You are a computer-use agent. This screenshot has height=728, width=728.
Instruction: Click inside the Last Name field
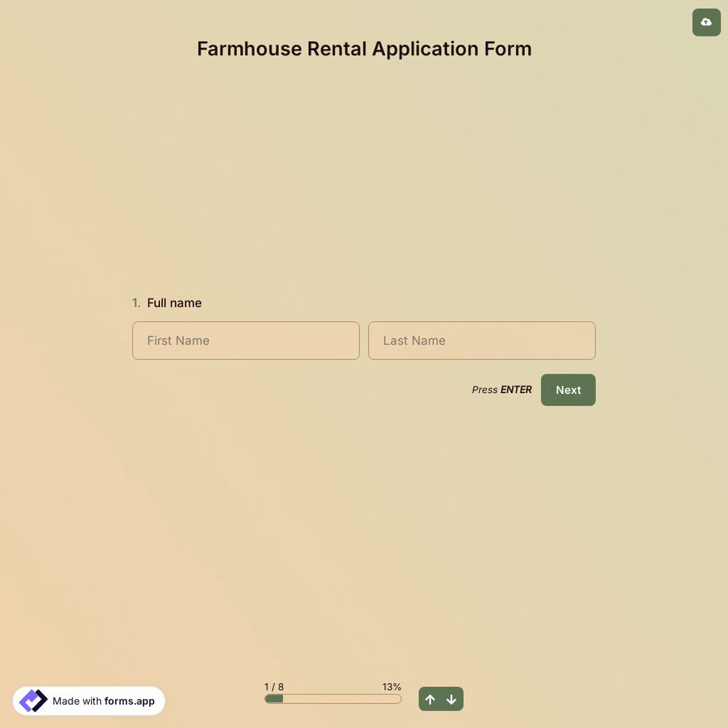click(x=481, y=340)
